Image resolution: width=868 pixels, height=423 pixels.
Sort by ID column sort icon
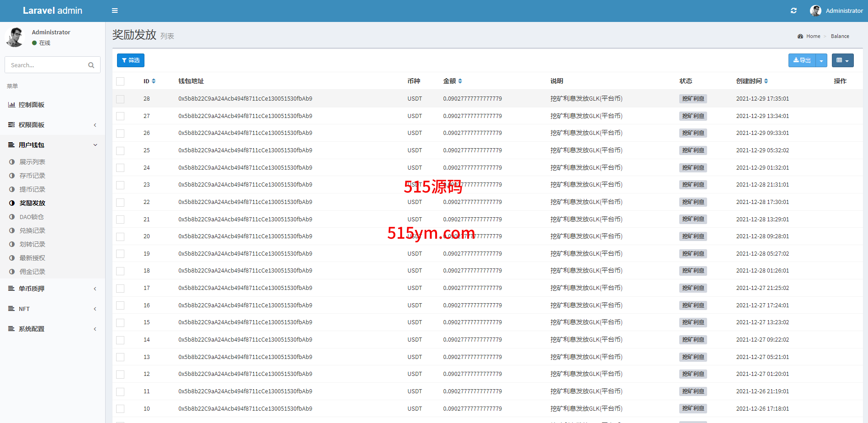pos(154,81)
